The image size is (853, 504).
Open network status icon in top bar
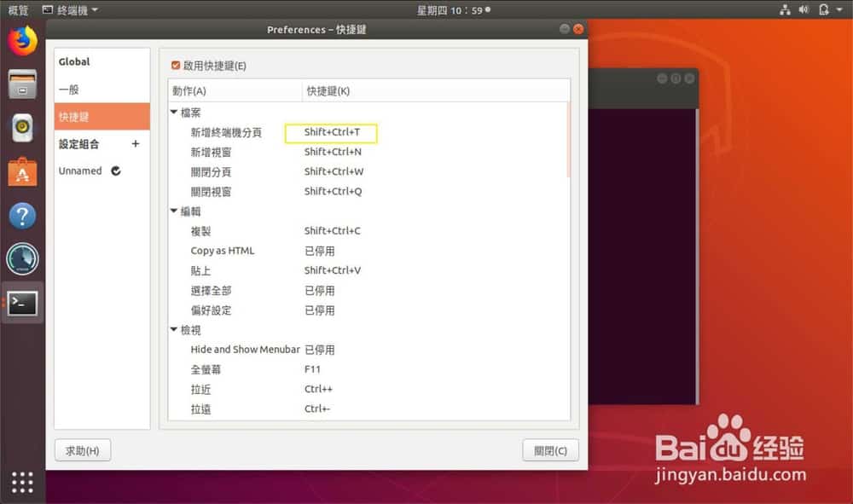coord(785,9)
